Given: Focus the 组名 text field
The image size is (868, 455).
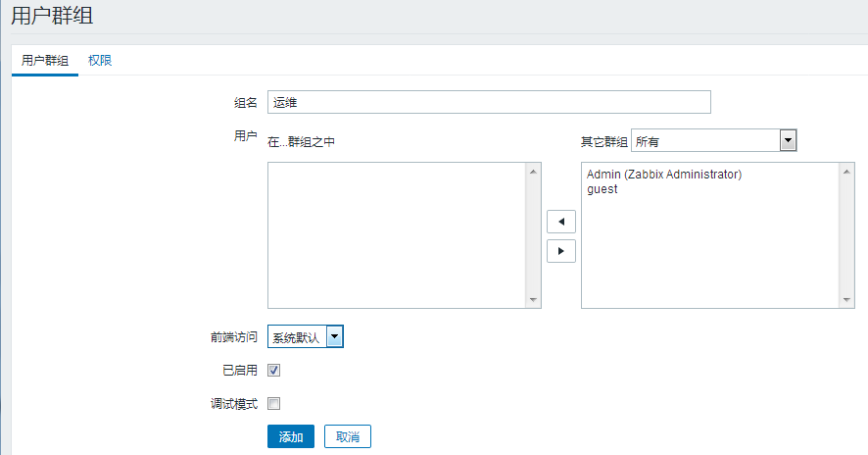Looking at the screenshot, I should [x=488, y=102].
